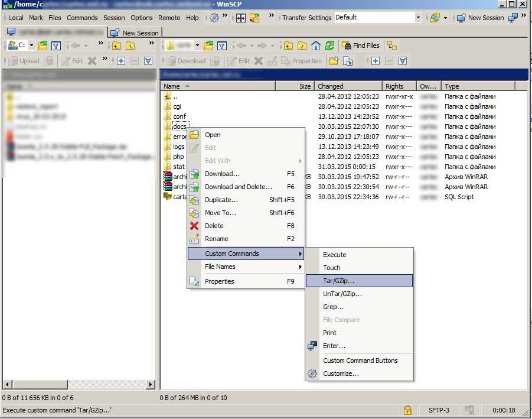
Task: Choose Delete in context menu
Action: click(x=246, y=226)
